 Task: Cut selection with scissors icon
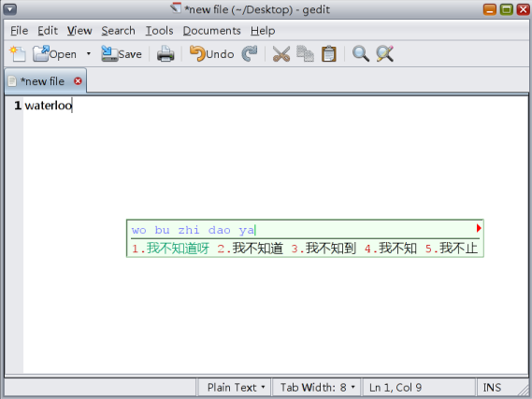(x=281, y=54)
